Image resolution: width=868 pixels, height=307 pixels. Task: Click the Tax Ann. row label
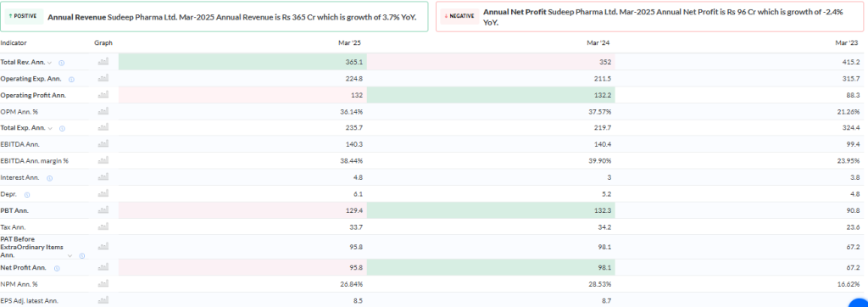[14, 227]
